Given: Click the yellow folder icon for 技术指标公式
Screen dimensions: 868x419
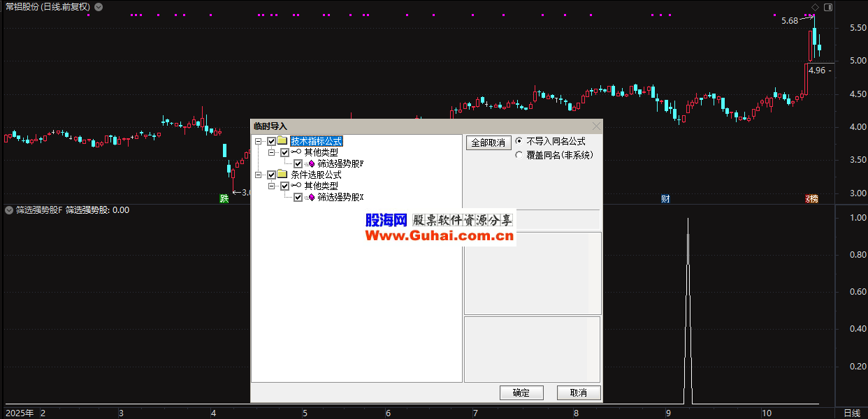Looking at the screenshot, I should pos(282,141).
